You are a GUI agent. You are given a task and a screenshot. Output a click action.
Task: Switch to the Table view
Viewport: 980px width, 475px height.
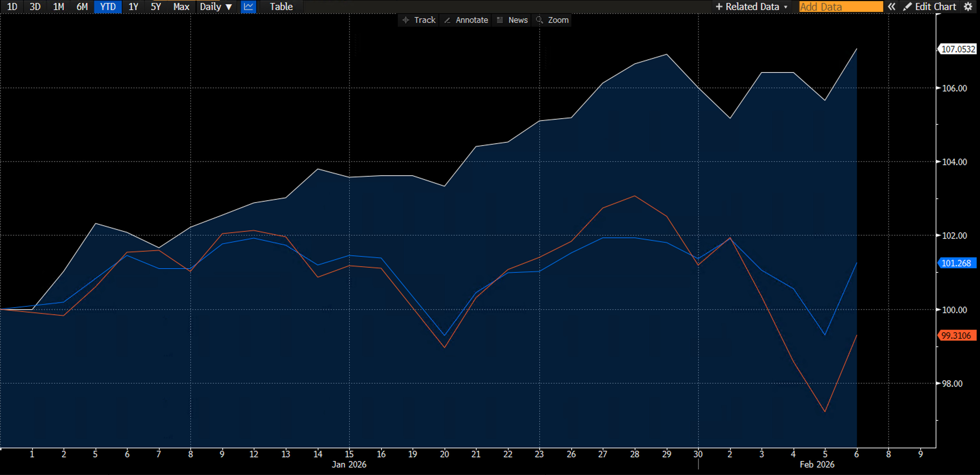(x=281, y=6)
